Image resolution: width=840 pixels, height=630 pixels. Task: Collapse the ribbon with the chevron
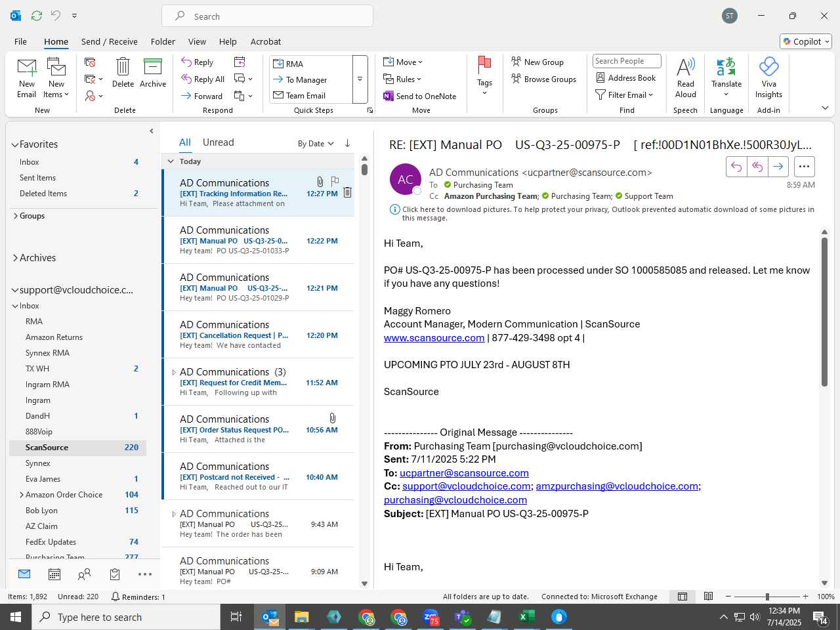[825, 108]
